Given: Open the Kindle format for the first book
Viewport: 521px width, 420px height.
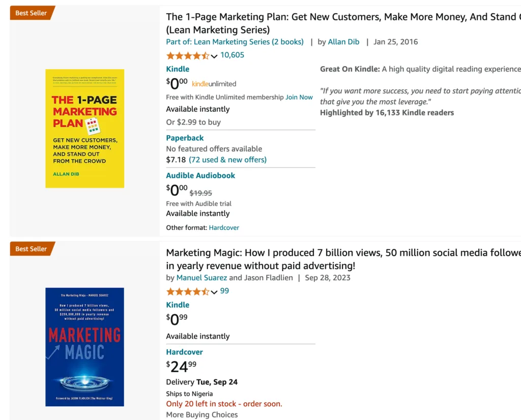Looking at the screenshot, I should point(178,69).
